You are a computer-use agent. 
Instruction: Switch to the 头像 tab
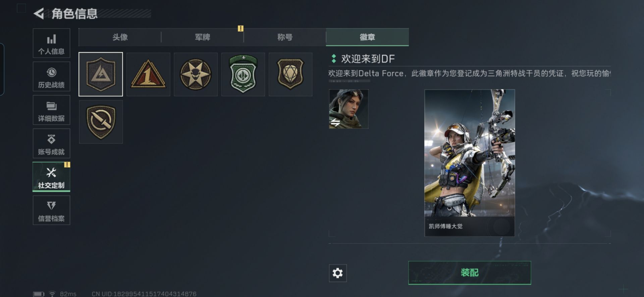[x=120, y=37]
